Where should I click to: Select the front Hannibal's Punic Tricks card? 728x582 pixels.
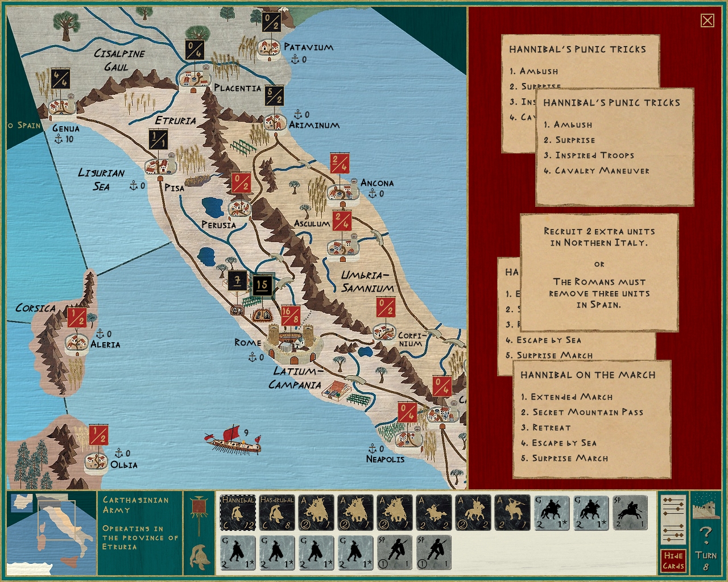pyautogui.click(x=614, y=147)
